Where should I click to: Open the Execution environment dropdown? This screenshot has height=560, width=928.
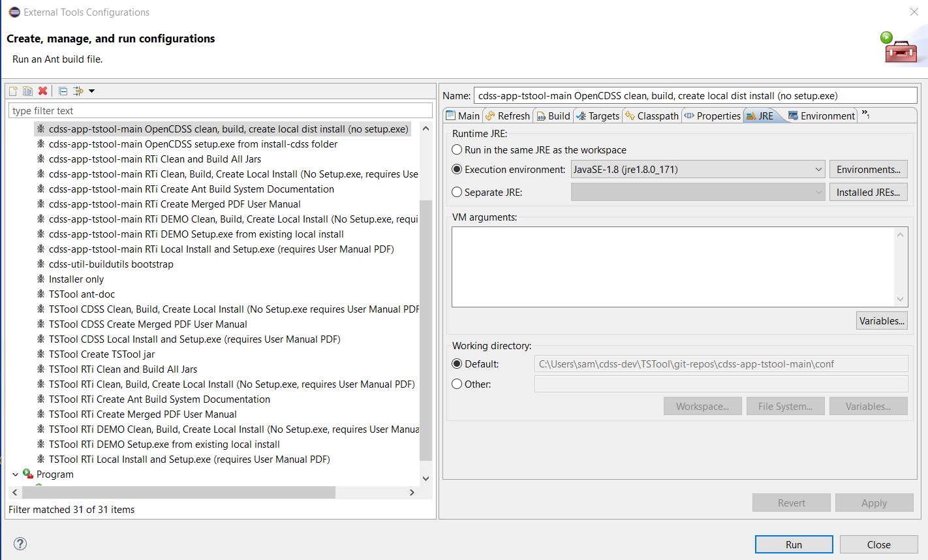698,170
